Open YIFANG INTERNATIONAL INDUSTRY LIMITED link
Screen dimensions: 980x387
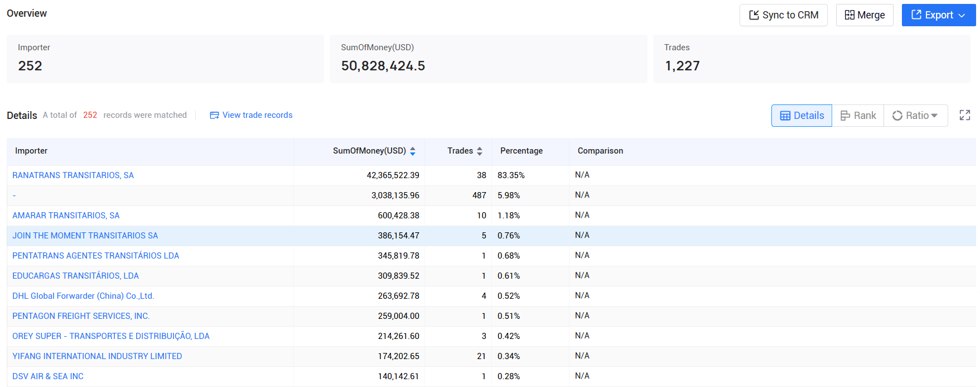pyautogui.click(x=97, y=356)
